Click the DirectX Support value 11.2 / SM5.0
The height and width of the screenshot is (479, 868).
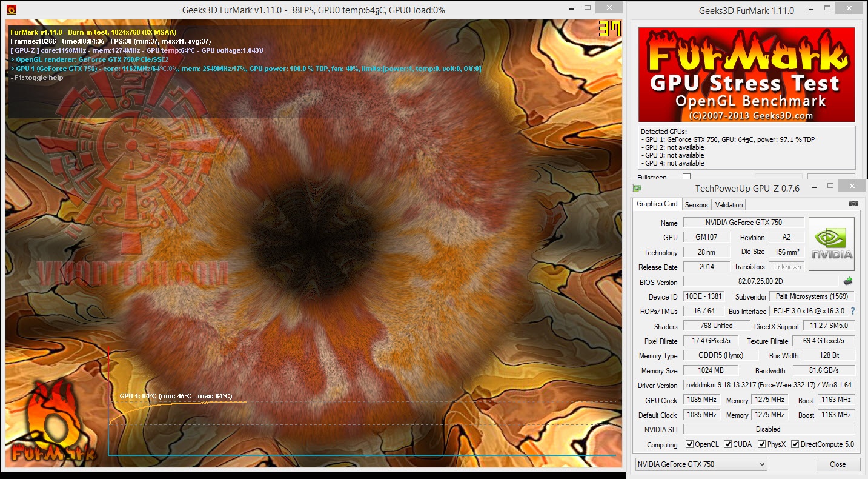829,326
